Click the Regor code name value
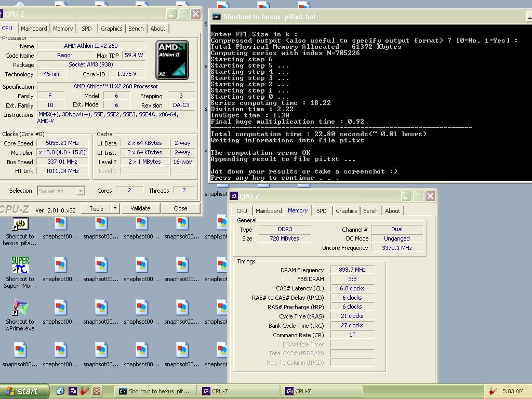532x399 pixels. point(64,55)
